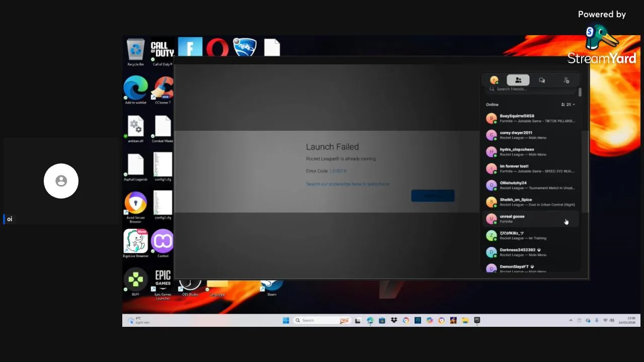Click the Search friends input field
This screenshot has width=644, height=362.
[531, 89]
